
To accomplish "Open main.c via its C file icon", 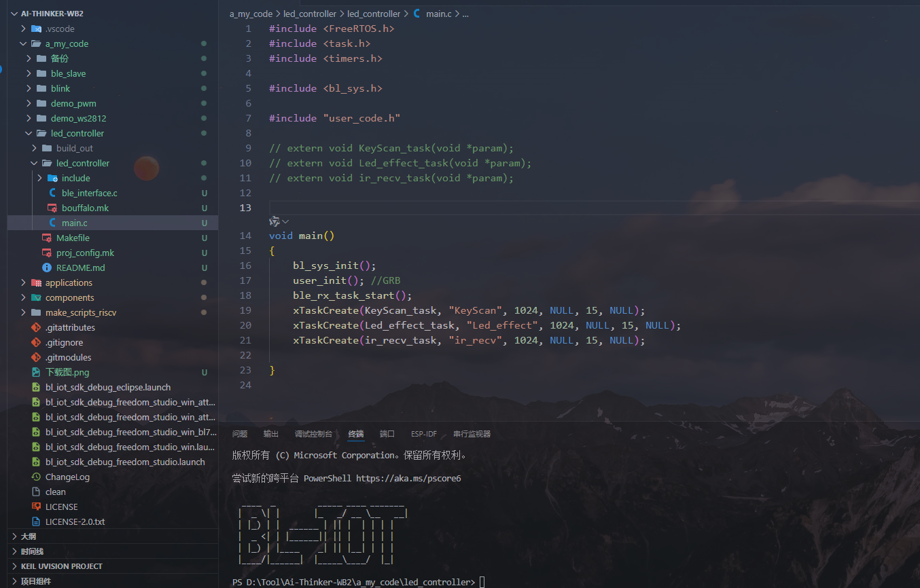I will (52, 223).
